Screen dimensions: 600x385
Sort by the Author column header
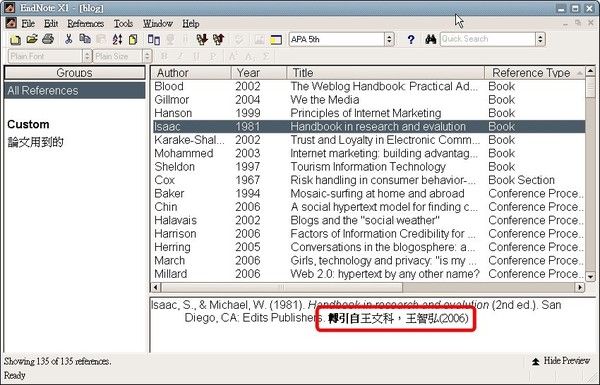click(191, 73)
